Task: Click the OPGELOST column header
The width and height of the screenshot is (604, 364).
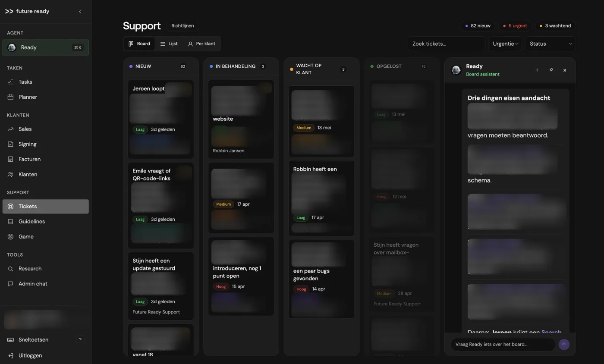Action: pos(401,66)
